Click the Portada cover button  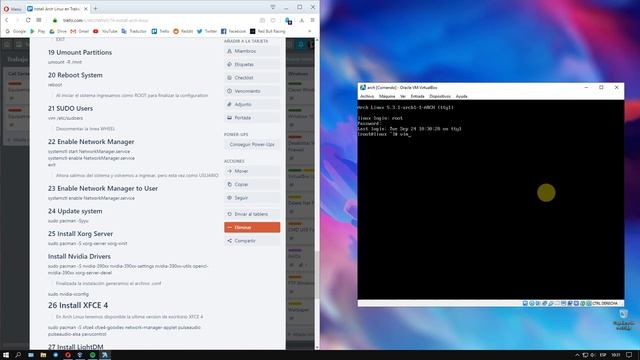252,118
